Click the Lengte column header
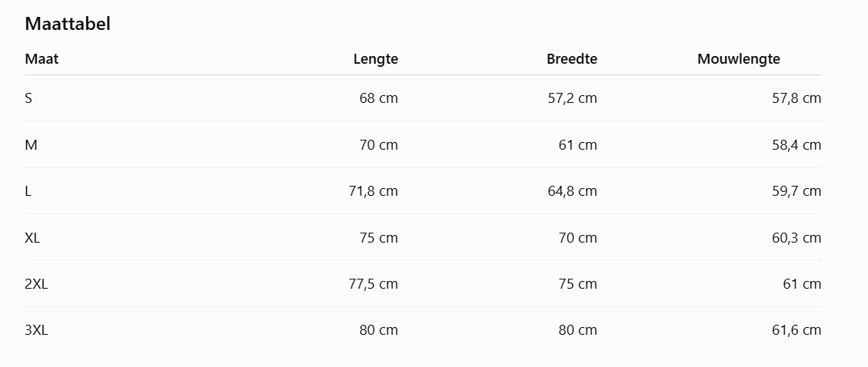This screenshot has width=868, height=367. click(x=376, y=59)
